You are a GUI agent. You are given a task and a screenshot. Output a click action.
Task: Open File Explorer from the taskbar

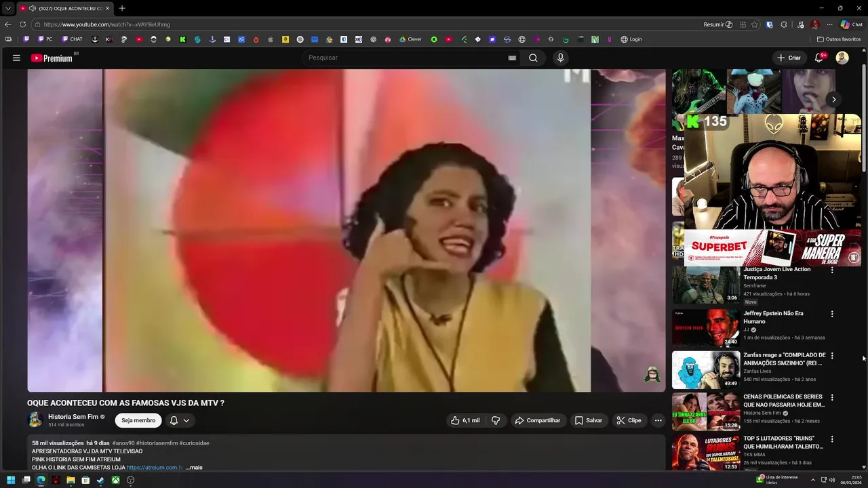pos(71,480)
